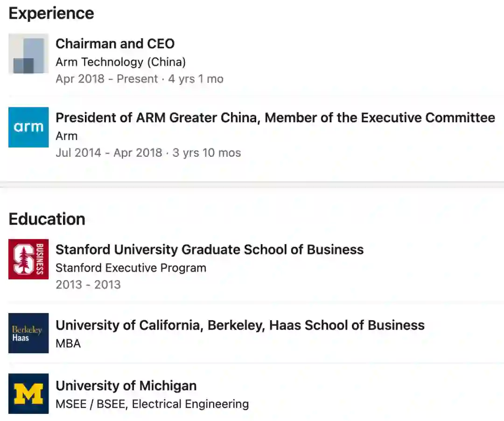
Task: Click the Arm company name text
Action: tap(66, 136)
